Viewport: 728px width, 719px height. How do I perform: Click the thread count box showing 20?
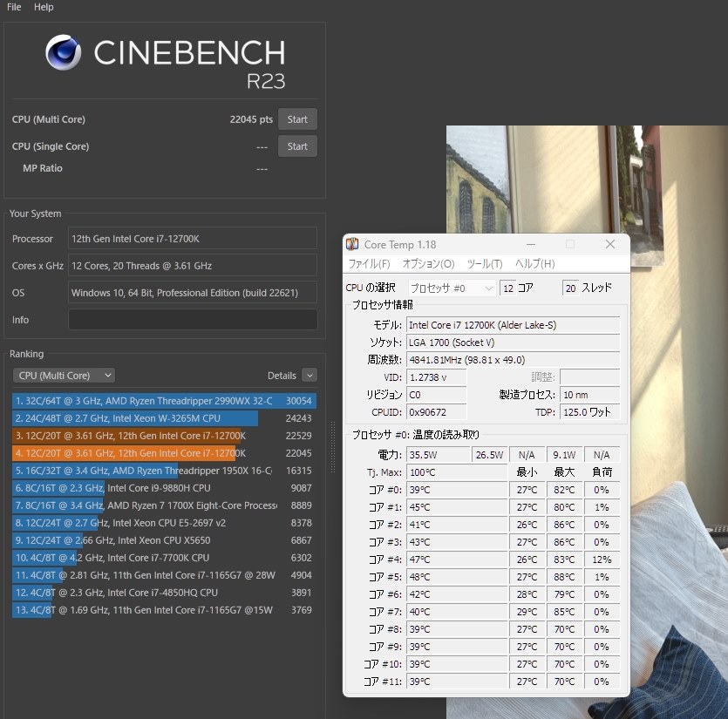(570, 288)
